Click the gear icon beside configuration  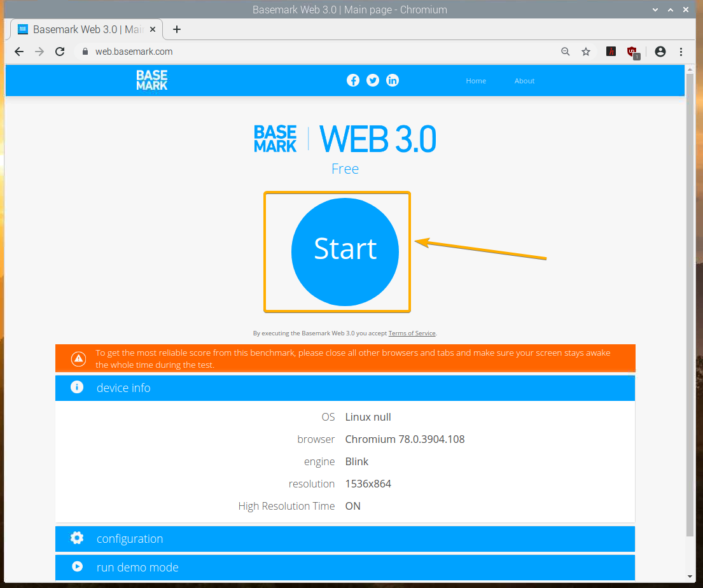click(x=77, y=538)
